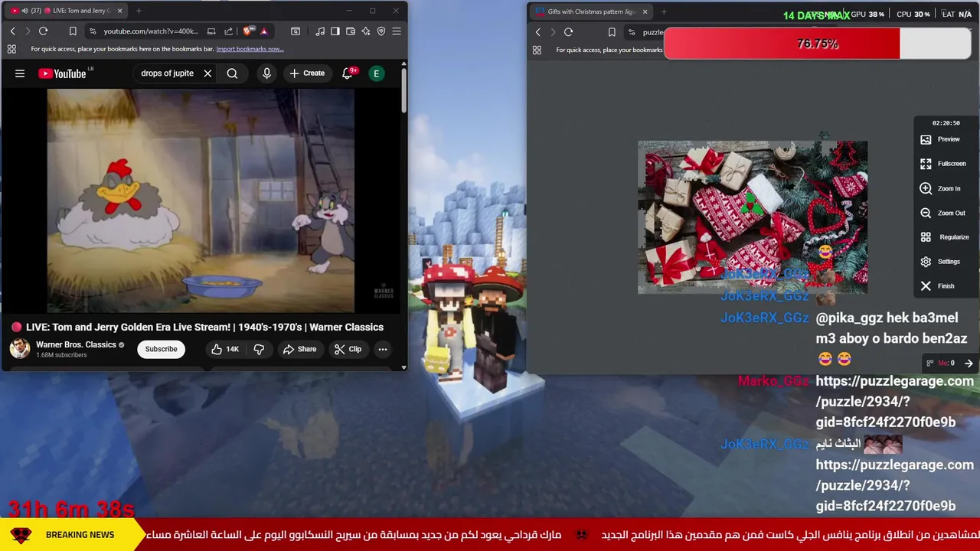This screenshot has width=980, height=551.
Task: Open Brave Shields lion icon
Action: [x=247, y=31]
